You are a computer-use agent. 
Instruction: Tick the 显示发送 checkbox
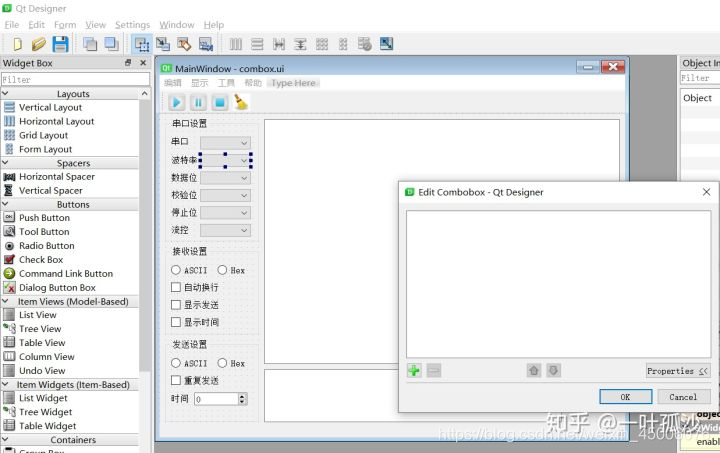pos(175,305)
